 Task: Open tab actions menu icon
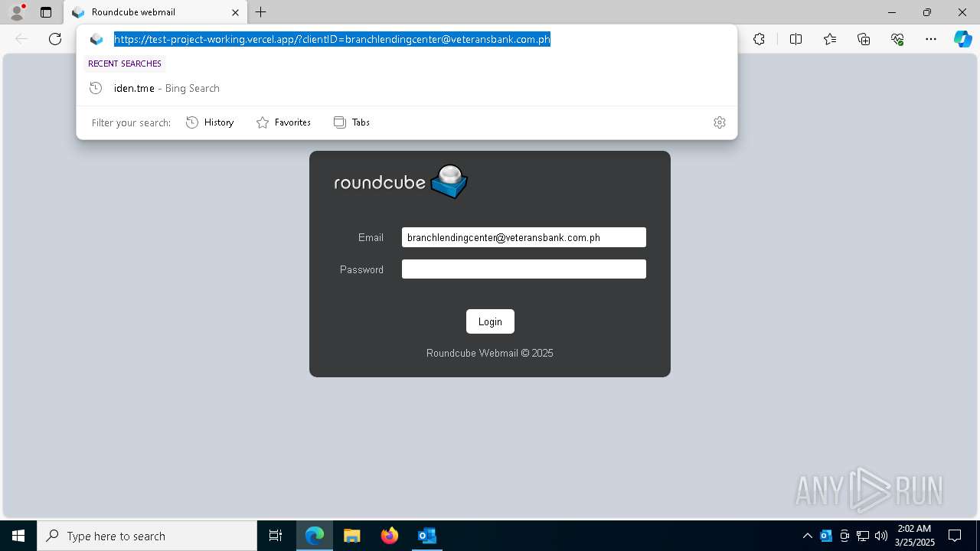[46, 12]
